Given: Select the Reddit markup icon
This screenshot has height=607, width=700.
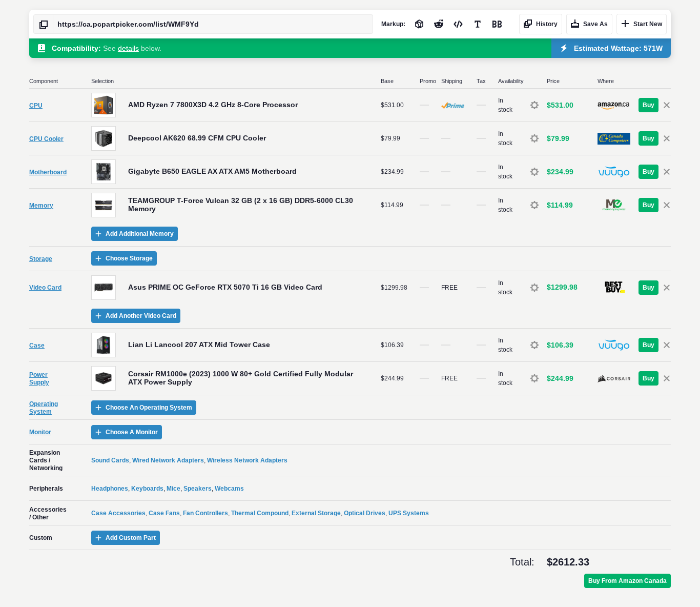Looking at the screenshot, I should (439, 24).
